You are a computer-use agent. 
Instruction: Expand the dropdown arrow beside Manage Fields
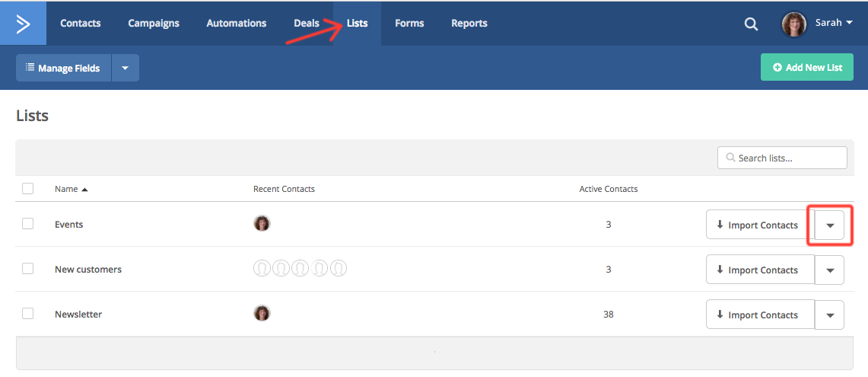click(126, 68)
